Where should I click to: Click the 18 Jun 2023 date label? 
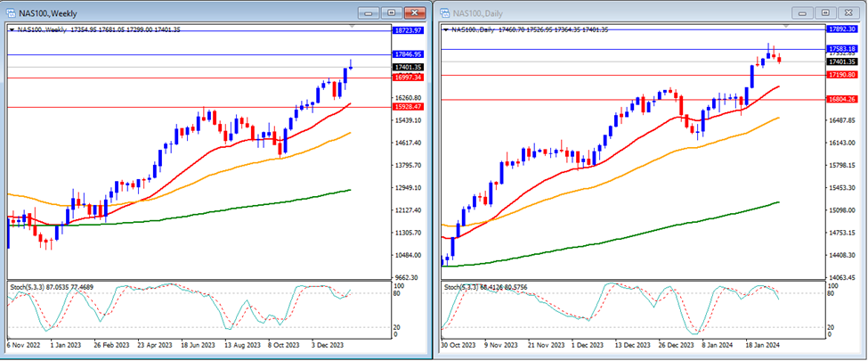point(199,345)
